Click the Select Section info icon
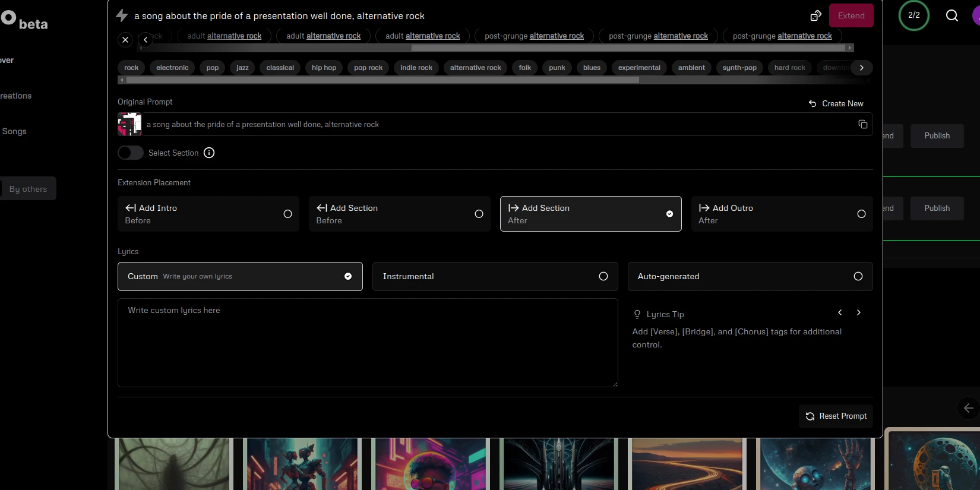980x490 pixels. click(x=209, y=153)
